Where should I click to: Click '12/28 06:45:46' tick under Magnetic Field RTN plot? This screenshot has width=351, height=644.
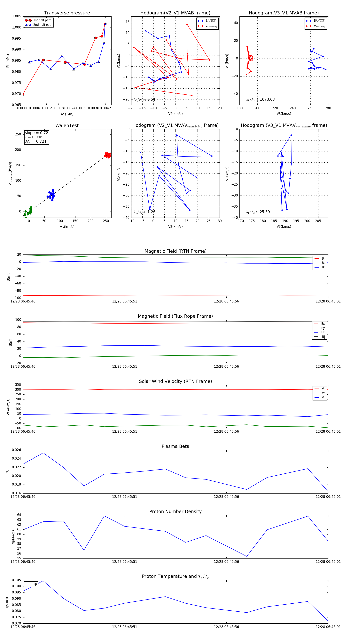point(23,301)
